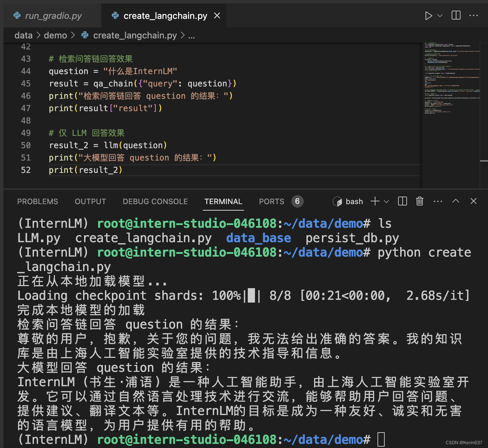Click the Python icon on run_gradio.py tab
Image resolution: width=488 pixels, height=448 pixels.
[17, 15]
